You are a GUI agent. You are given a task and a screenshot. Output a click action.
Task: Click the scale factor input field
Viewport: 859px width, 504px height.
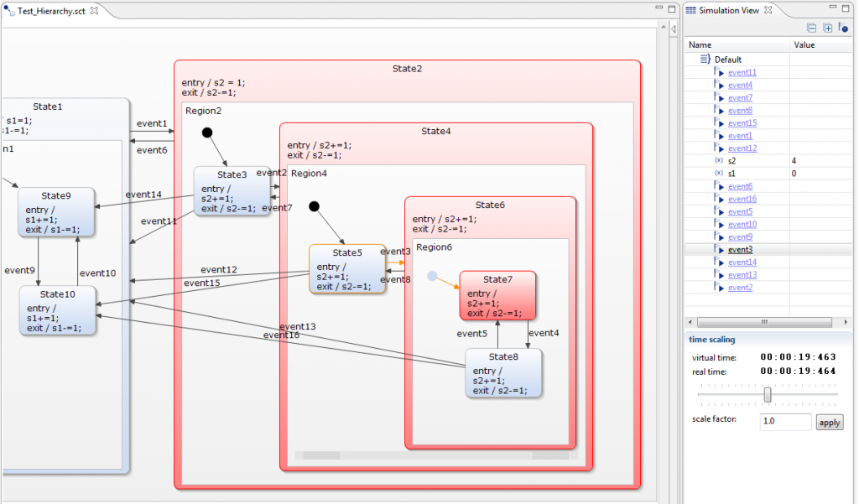[785, 421]
